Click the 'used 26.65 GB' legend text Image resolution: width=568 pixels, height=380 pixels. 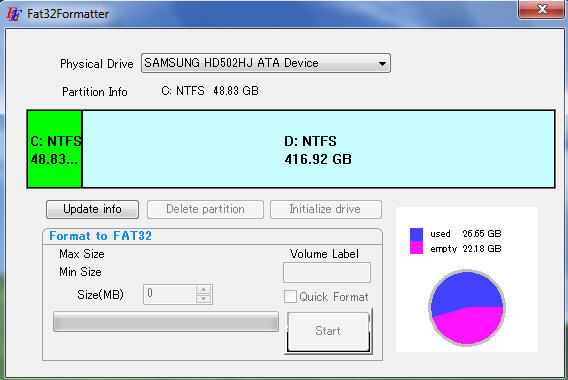[x=466, y=234]
